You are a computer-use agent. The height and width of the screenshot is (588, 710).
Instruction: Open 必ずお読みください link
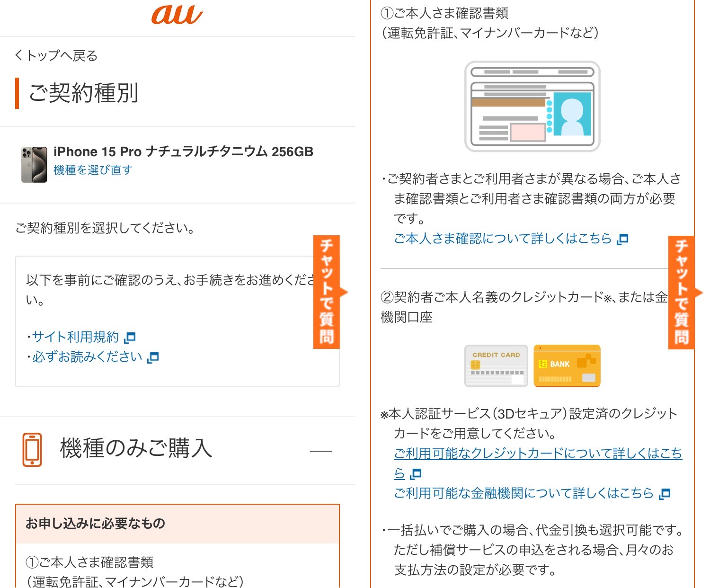87,356
